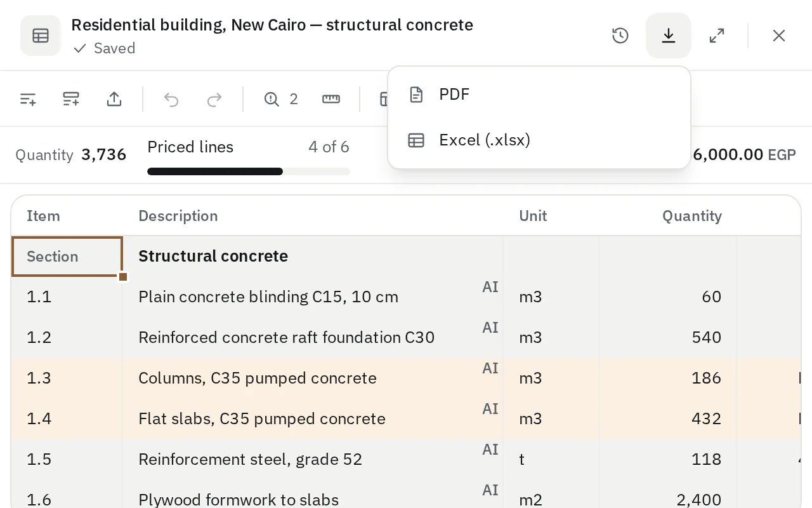Select quantity 432 cell
Viewport: 812px width, 508px height.
pos(669,419)
